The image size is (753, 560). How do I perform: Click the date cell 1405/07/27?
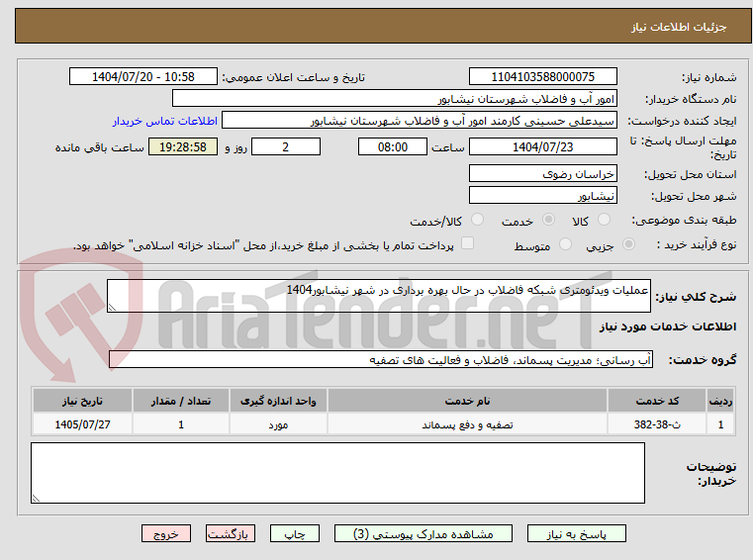[82, 424]
